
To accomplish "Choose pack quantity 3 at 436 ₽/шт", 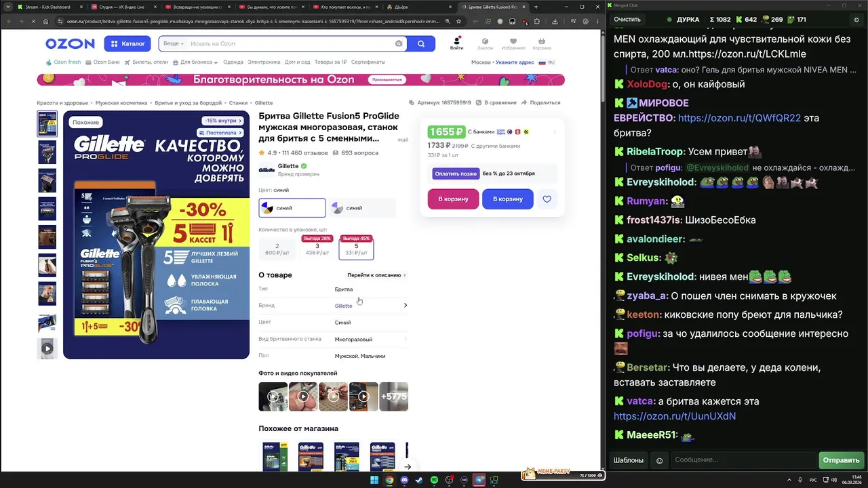I will click(x=317, y=249).
